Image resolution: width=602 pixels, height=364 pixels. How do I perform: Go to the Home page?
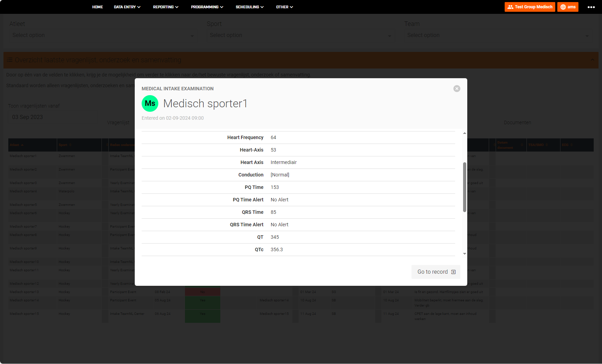click(x=97, y=7)
